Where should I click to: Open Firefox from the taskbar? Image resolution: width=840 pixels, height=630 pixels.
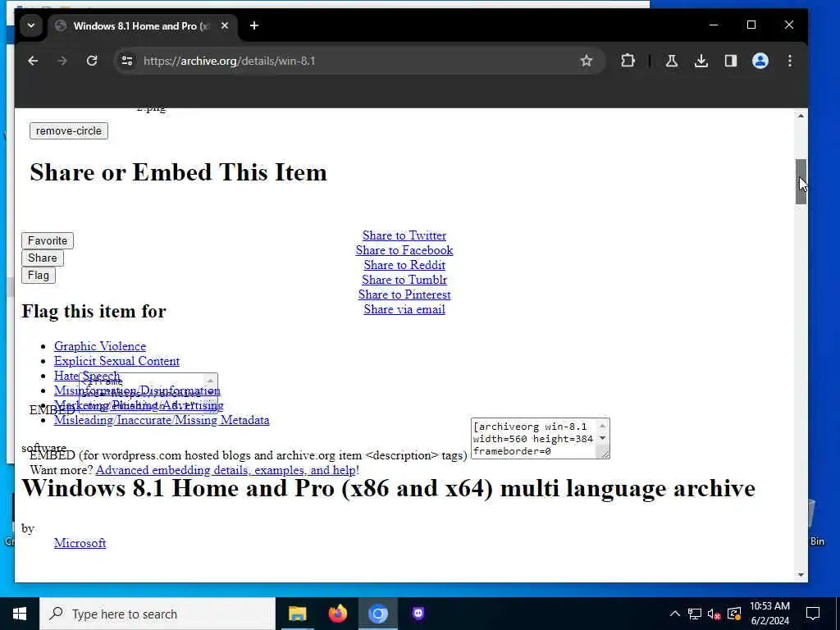[x=337, y=614]
